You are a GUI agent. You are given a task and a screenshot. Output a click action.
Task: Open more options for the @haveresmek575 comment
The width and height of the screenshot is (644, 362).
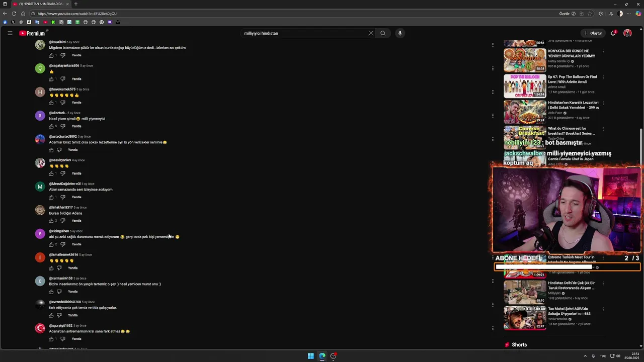[x=493, y=92]
